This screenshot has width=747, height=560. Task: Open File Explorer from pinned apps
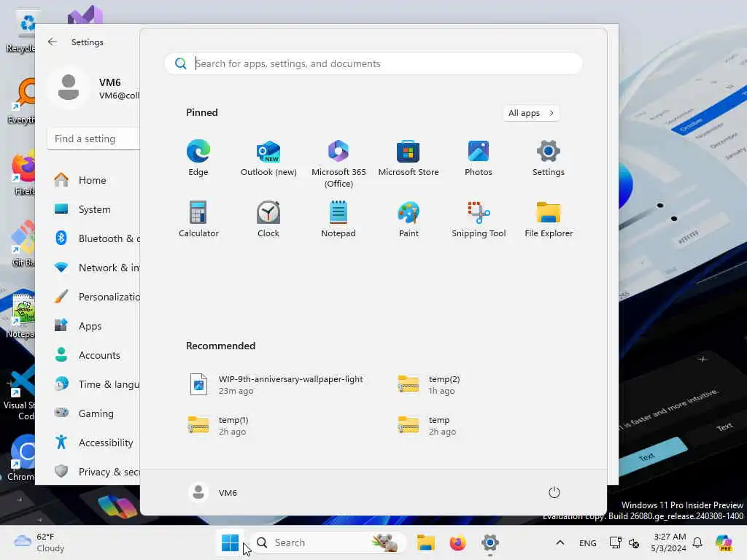(x=549, y=219)
